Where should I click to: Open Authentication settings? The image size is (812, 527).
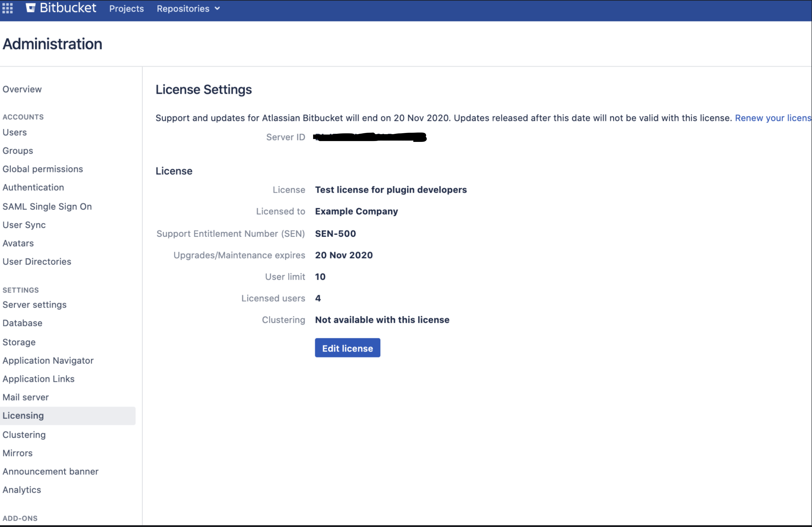click(33, 187)
